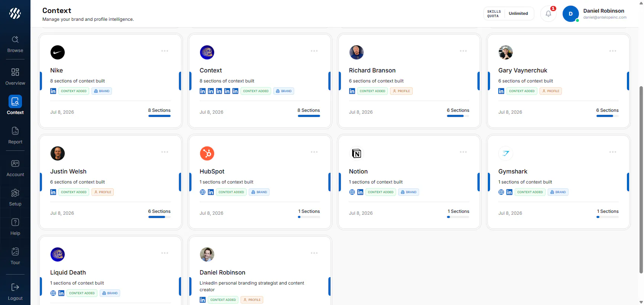Click the Liquid Death avatar image
Viewport: 644px width, 305px height.
coord(58,254)
